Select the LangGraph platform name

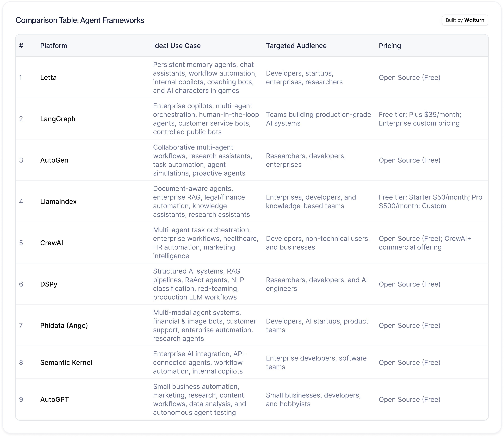click(58, 119)
